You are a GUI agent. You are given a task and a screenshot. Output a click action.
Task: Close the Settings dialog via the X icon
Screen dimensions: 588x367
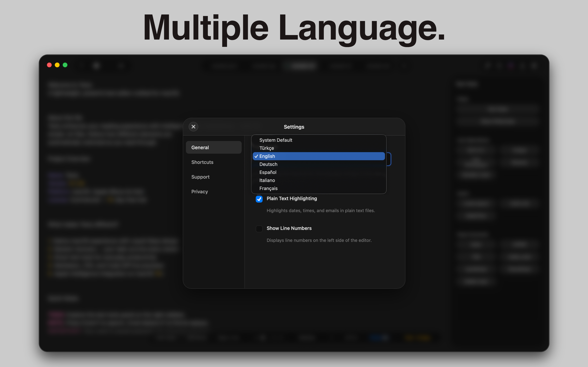193,126
